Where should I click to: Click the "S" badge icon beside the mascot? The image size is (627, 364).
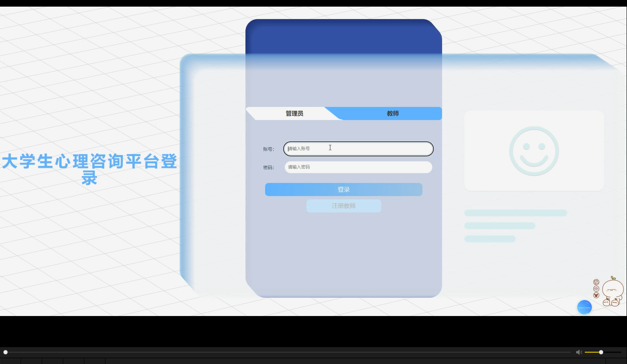tap(596, 282)
